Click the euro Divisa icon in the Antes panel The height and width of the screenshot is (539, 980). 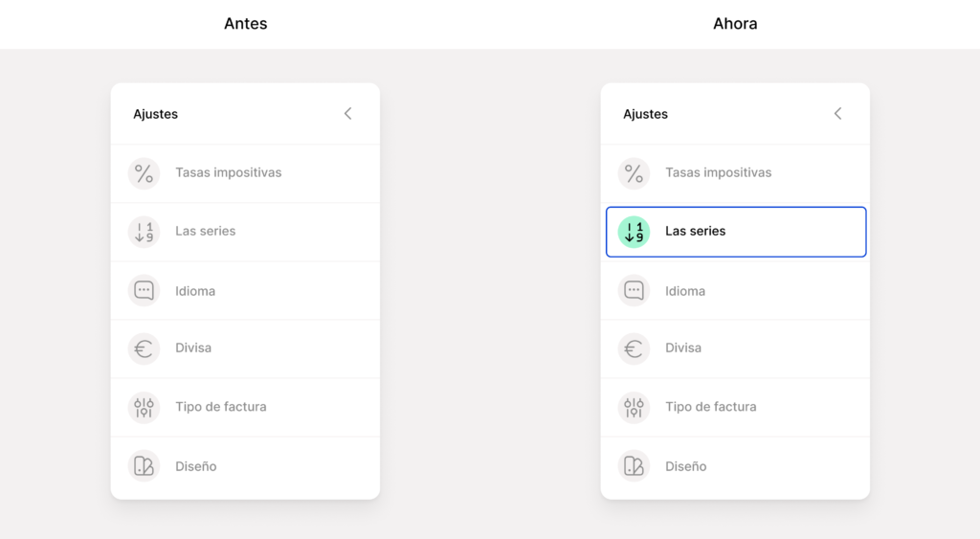coord(144,348)
